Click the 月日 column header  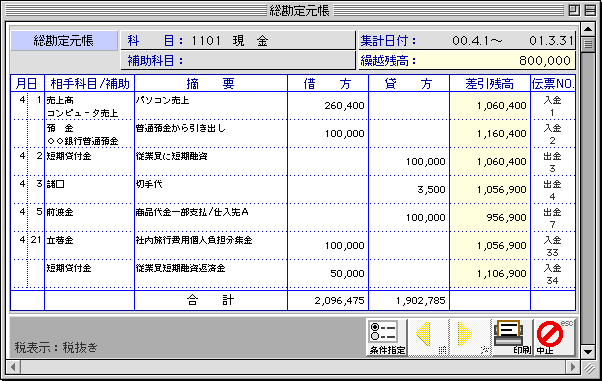click(x=27, y=83)
